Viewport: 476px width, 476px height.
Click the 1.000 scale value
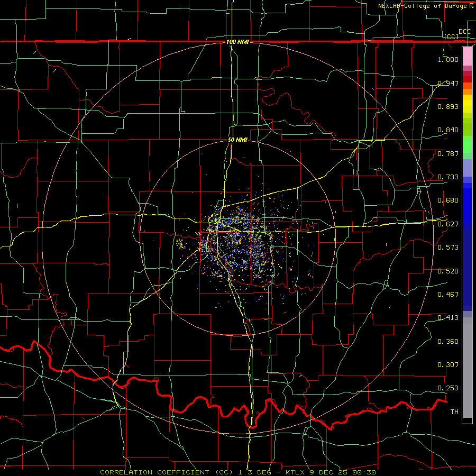[x=448, y=59]
